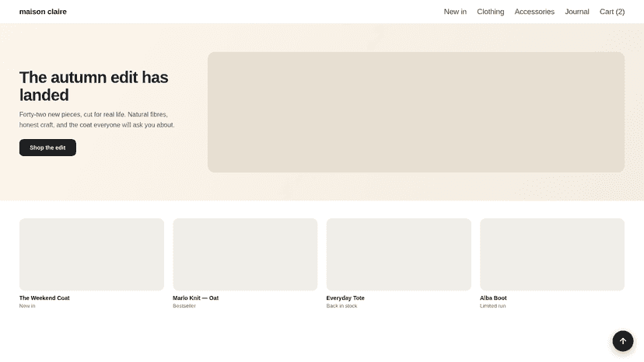Viewport: 644px width, 362px height.
Task: Click the 'The autumn edit has landed' heading
Action: (x=93, y=86)
